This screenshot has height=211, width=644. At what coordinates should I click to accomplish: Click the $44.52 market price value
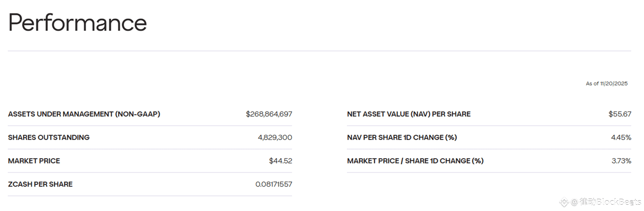point(280,161)
